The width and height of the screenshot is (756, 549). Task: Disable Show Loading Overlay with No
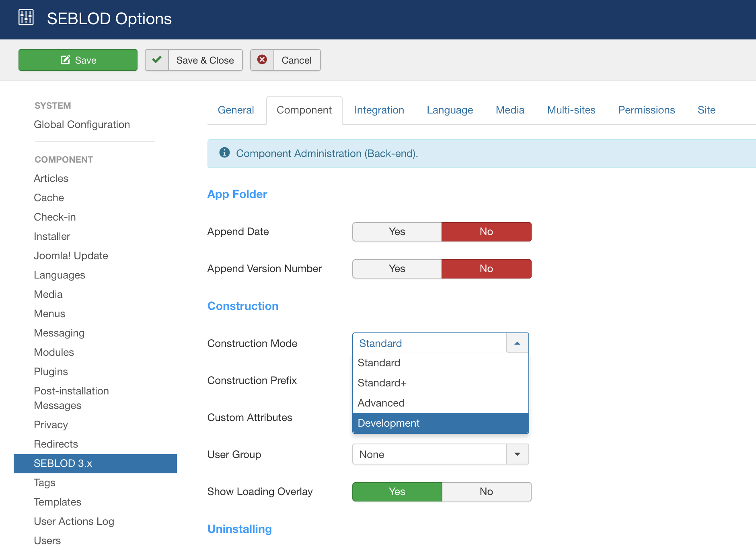pyautogui.click(x=486, y=492)
